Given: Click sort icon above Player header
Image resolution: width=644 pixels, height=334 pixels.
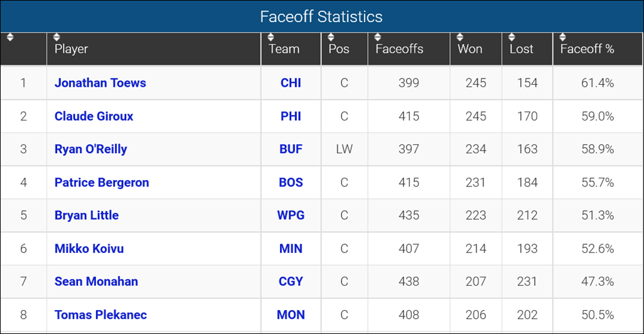Looking at the screenshot, I should pos(57,37).
